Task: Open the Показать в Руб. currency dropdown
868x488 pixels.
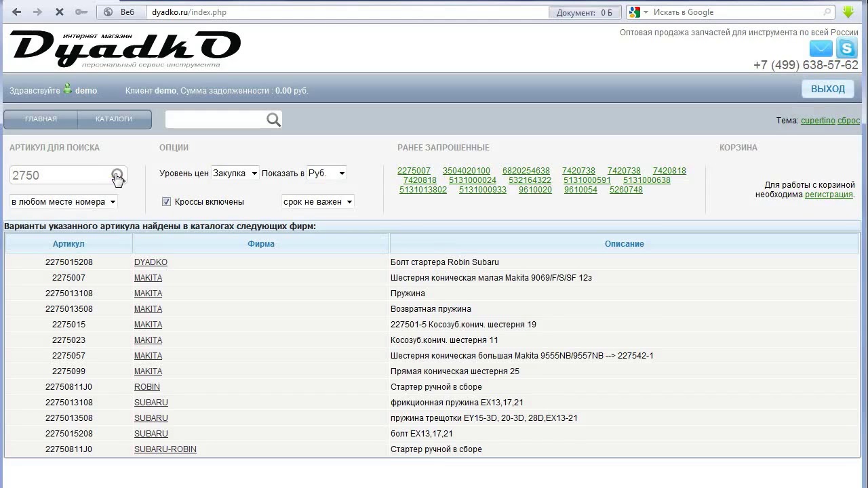Action: [327, 174]
